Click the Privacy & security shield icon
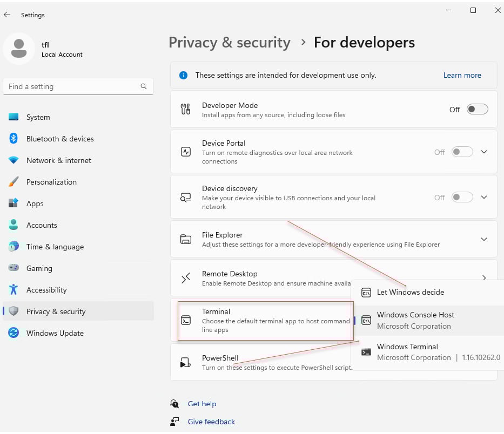The height and width of the screenshot is (434, 504). point(14,311)
